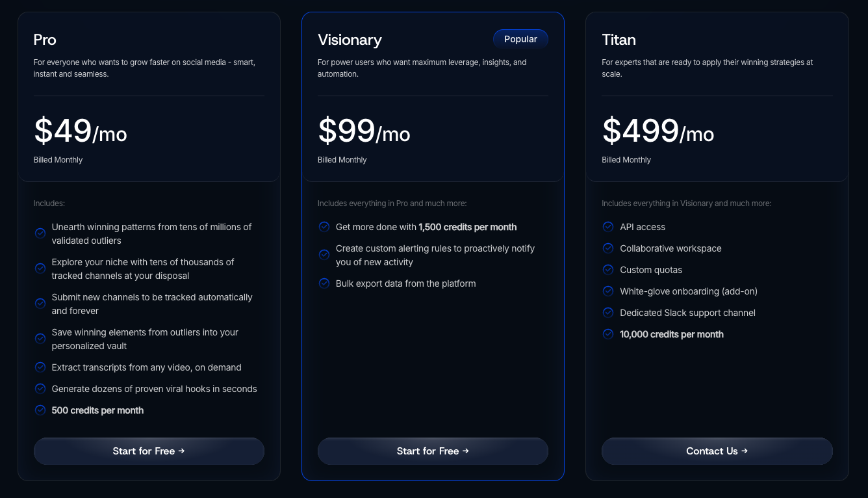Click the check icon next to 10,000 credits per month

(608, 334)
